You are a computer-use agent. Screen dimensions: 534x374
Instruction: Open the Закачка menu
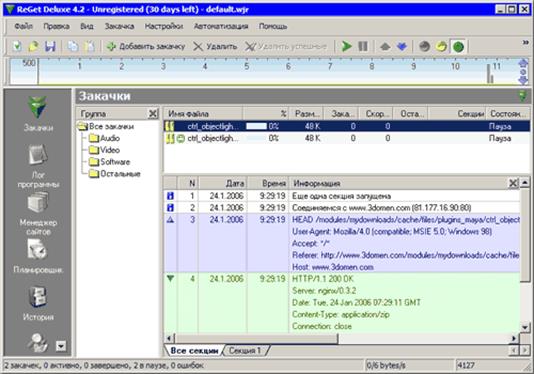coord(119,26)
